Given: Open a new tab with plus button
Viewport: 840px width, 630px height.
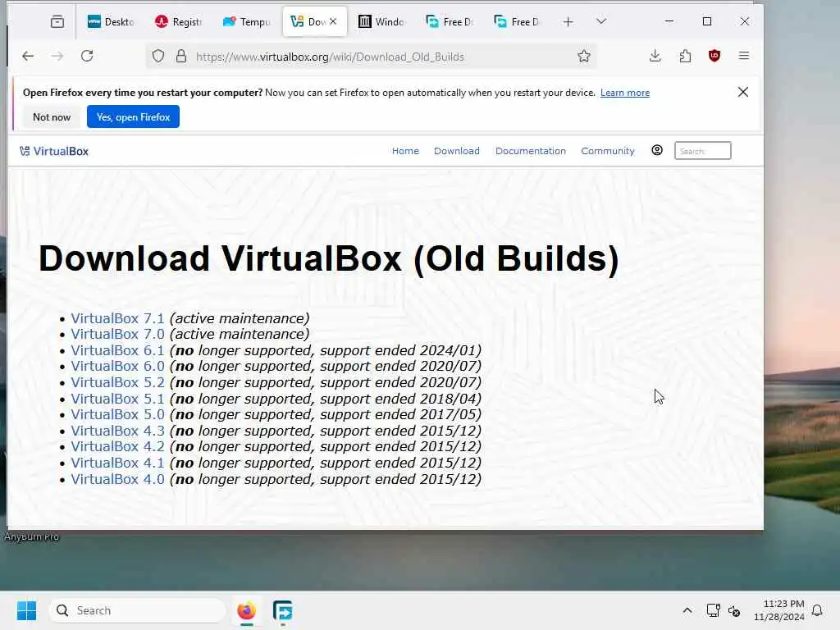Looking at the screenshot, I should click(x=568, y=21).
